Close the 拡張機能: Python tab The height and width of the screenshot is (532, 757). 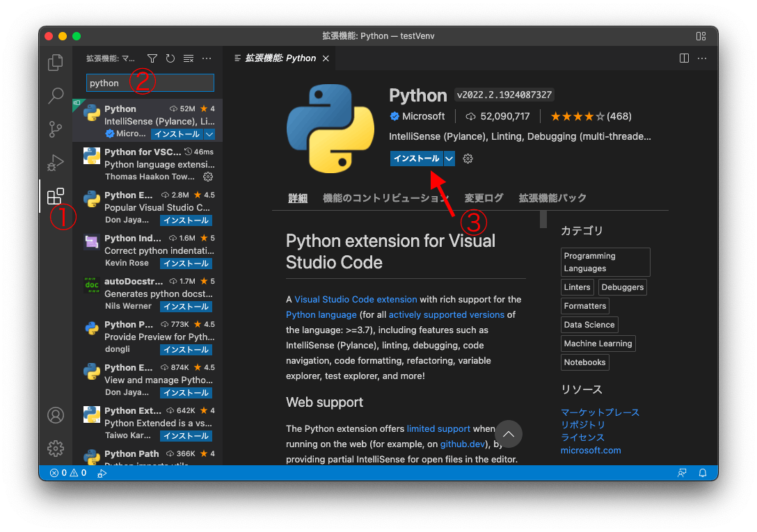point(326,58)
